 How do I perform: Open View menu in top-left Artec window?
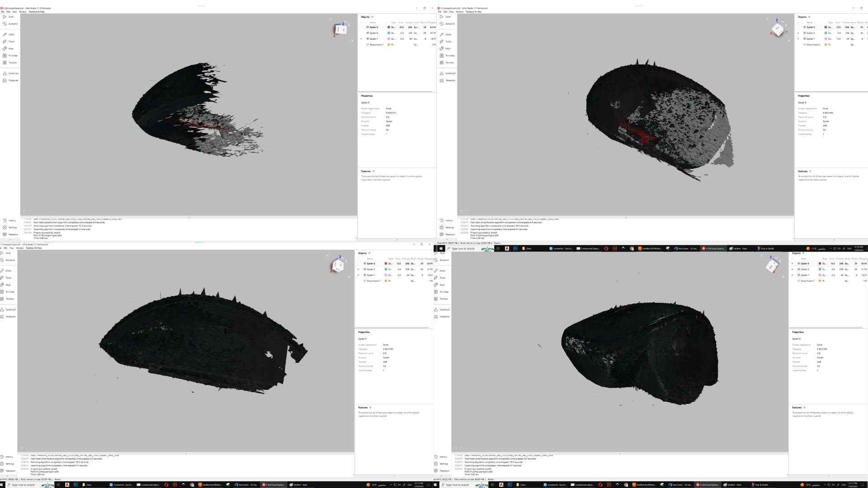pyautogui.click(x=14, y=12)
